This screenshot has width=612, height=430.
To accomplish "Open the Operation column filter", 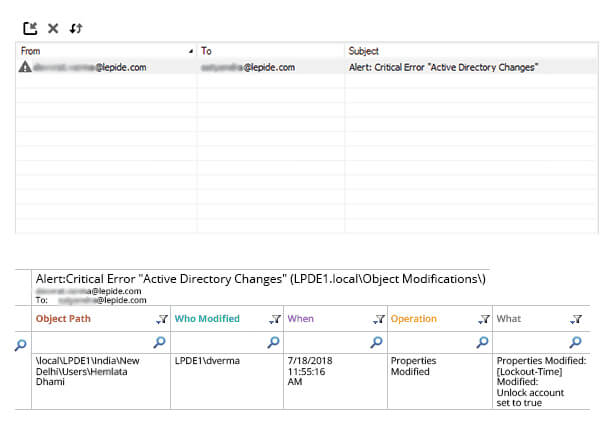I will [x=484, y=319].
